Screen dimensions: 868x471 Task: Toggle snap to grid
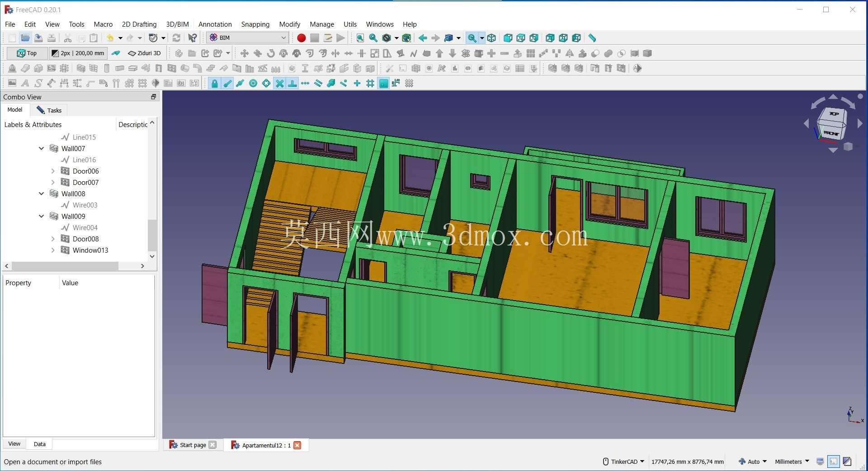coord(370,83)
